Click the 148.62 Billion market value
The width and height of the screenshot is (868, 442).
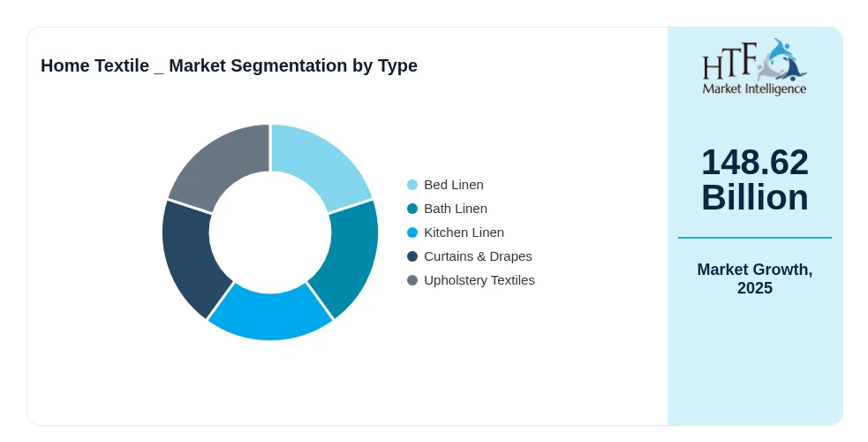click(x=754, y=179)
